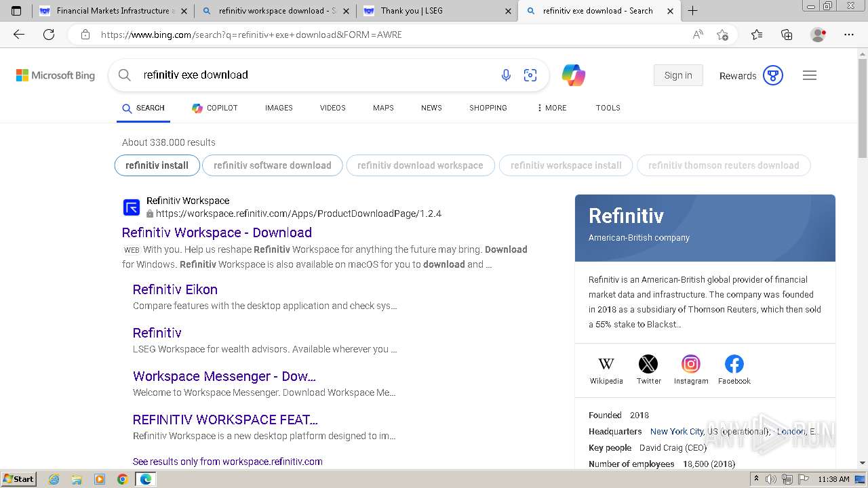The image size is (868, 488).
Task: Go back with the browser back arrow
Action: coord(19,35)
